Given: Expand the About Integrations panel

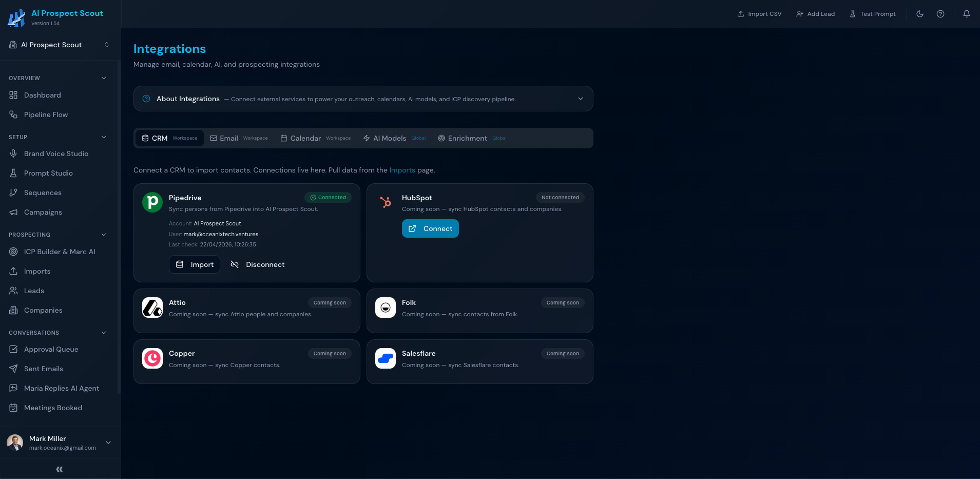Looking at the screenshot, I should pos(580,98).
